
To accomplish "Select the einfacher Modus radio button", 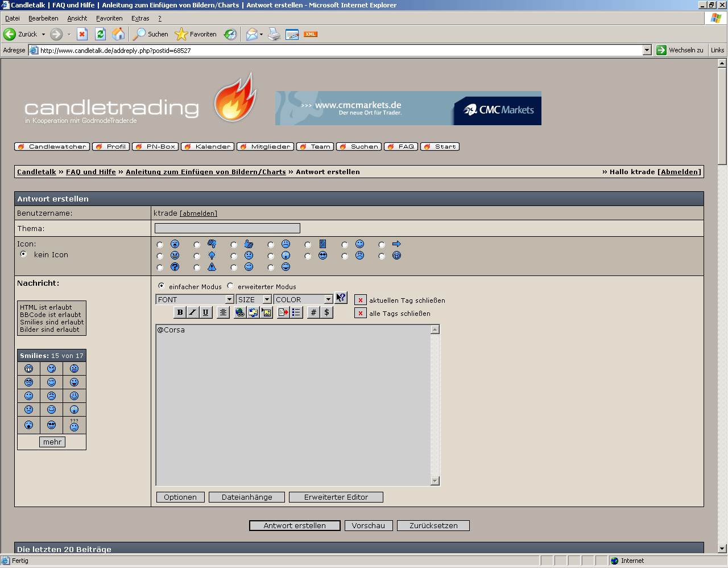I will click(x=162, y=286).
